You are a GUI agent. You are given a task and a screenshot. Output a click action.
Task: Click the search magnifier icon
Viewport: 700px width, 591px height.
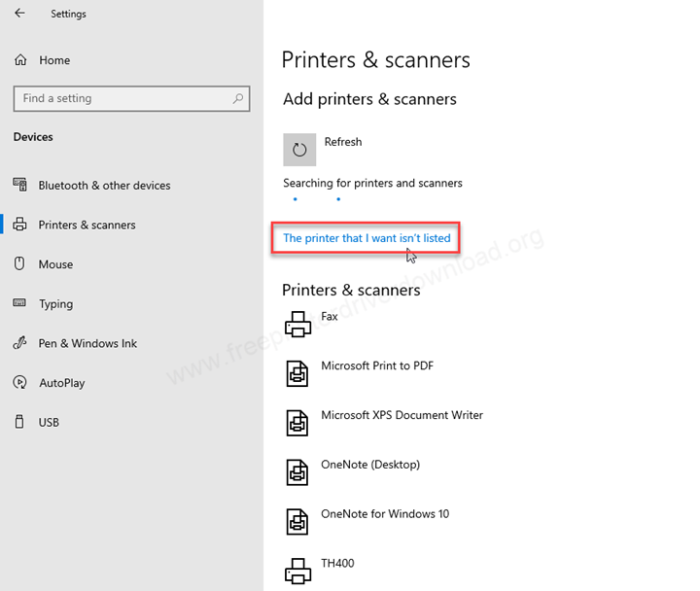click(x=238, y=98)
